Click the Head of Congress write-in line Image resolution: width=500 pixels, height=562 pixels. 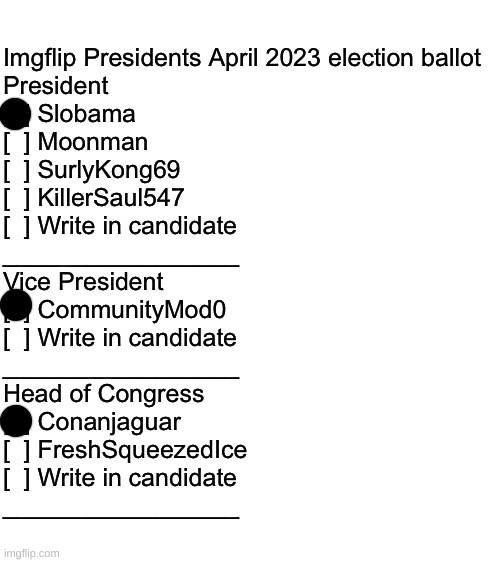[121, 518]
